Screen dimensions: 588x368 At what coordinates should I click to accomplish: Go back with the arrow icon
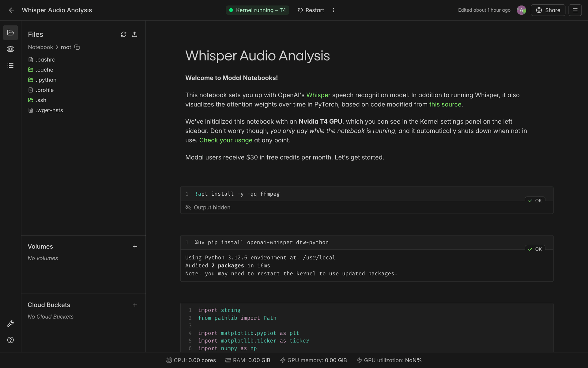pyautogui.click(x=12, y=10)
